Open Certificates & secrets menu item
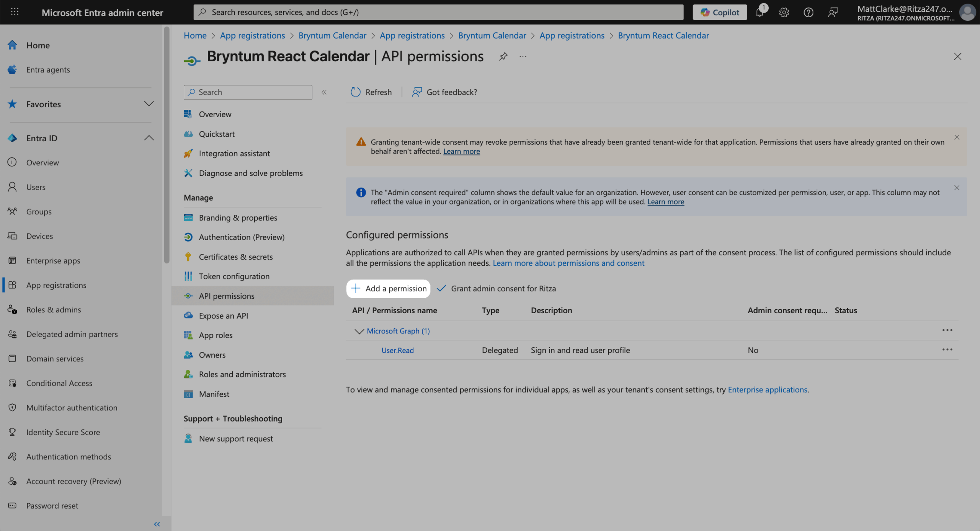Viewport: 980px width, 531px height. 235,257
